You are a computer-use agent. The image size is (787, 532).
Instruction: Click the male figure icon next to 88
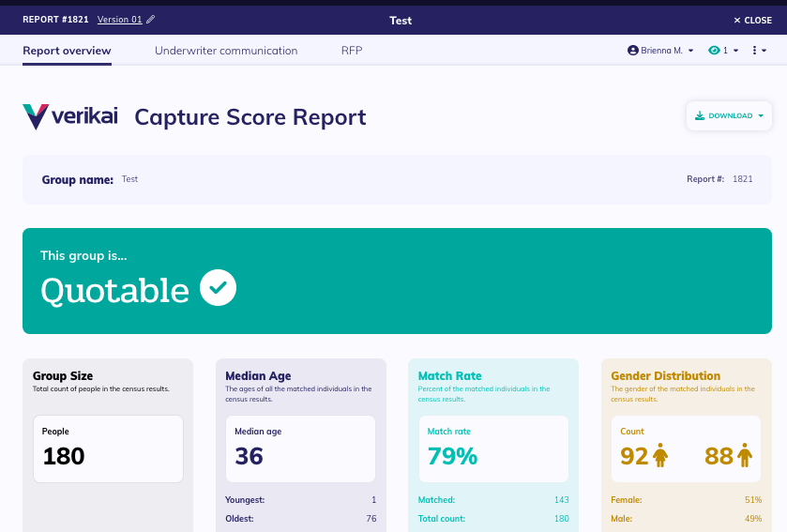745,455
